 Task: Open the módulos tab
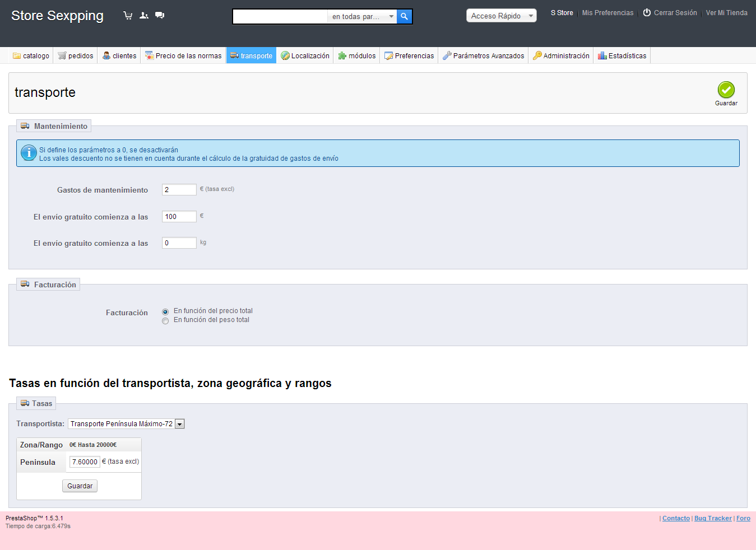pos(357,55)
